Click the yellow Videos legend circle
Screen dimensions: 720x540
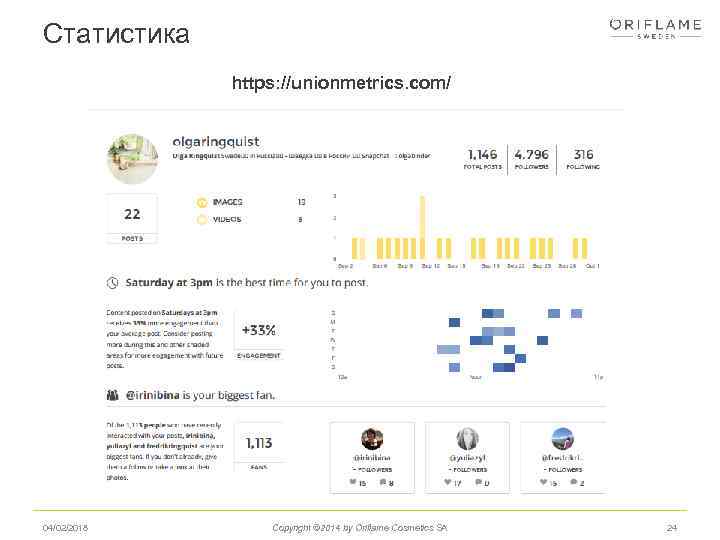click(x=201, y=219)
